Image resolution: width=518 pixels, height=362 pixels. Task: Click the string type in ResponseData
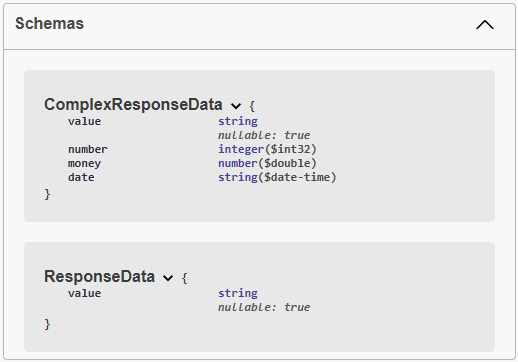pyautogui.click(x=238, y=293)
